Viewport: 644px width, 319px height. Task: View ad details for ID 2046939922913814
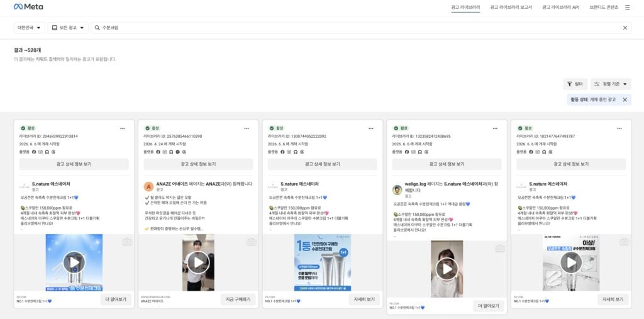[74, 164]
